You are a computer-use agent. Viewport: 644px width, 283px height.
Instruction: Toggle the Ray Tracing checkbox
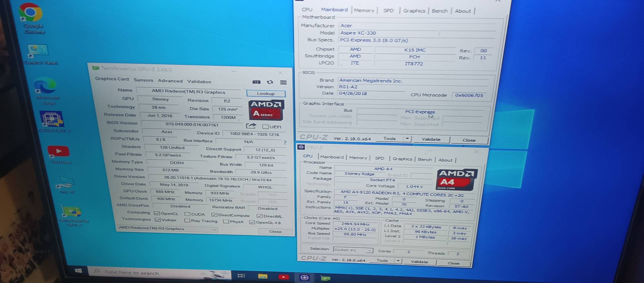click(x=187, y=221)
